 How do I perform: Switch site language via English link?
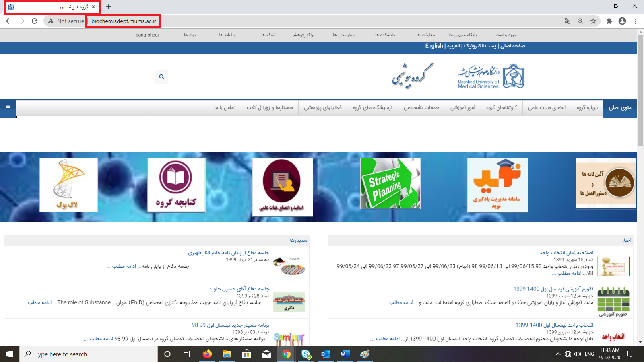(x=434, y=46)
